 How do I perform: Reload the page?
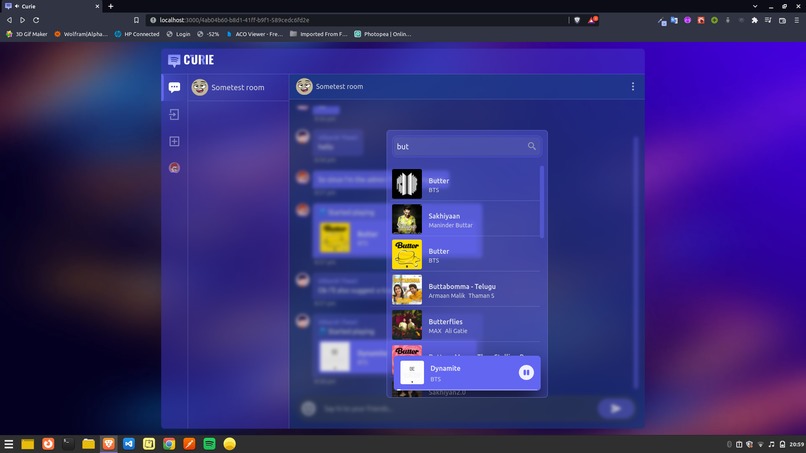pyautogui.click(x=36, y=20)
